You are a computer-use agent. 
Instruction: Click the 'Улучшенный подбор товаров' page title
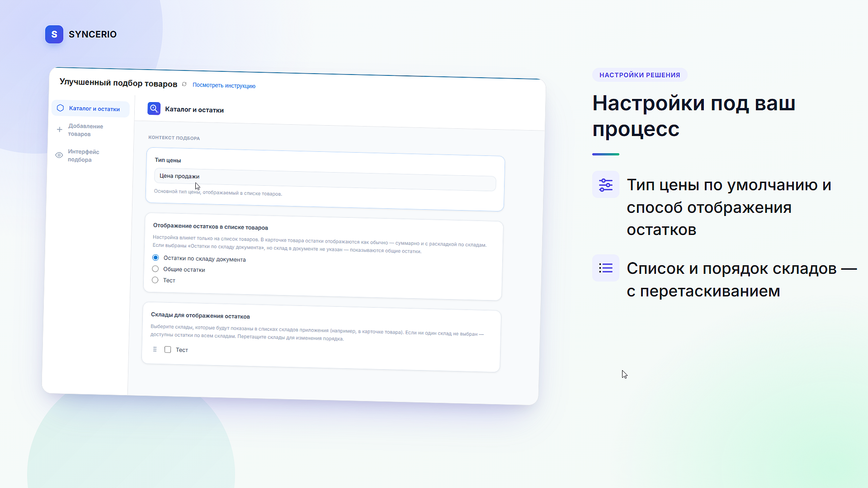point(118,83)
